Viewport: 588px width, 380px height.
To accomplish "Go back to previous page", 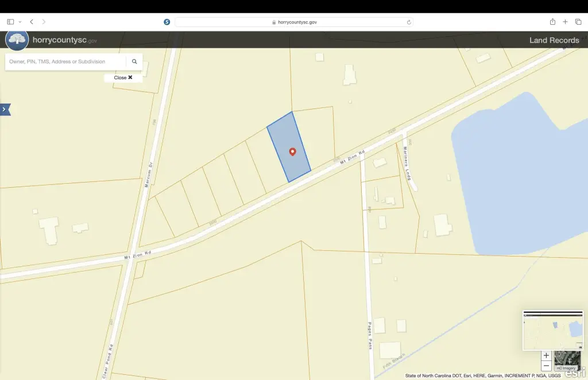I will (32, 22).
